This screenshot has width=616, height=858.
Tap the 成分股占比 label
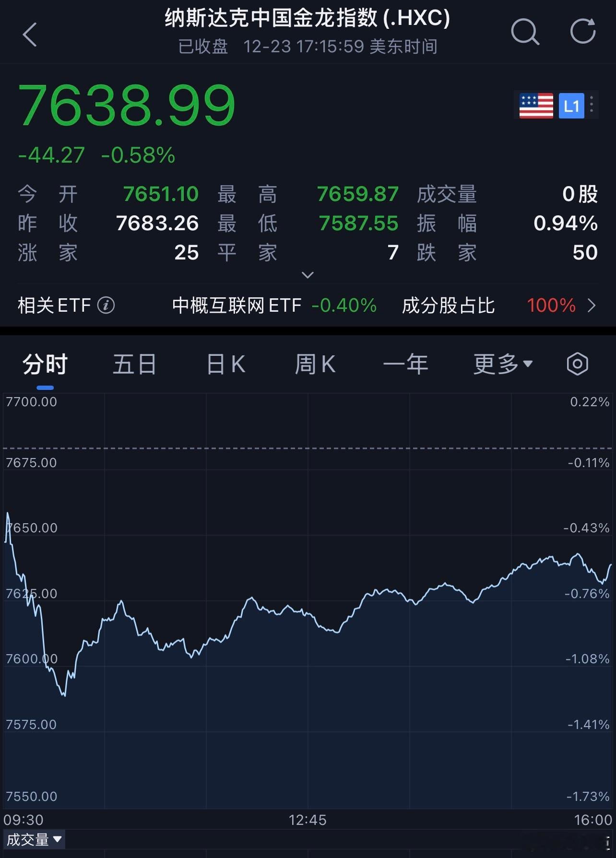[448, 306]
